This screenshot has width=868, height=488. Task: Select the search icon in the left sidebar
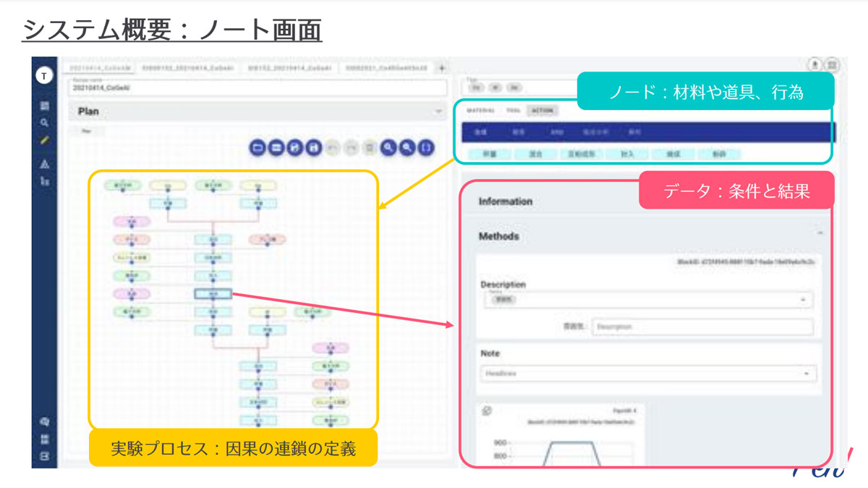pyautogui.click(x=45, y=123)
